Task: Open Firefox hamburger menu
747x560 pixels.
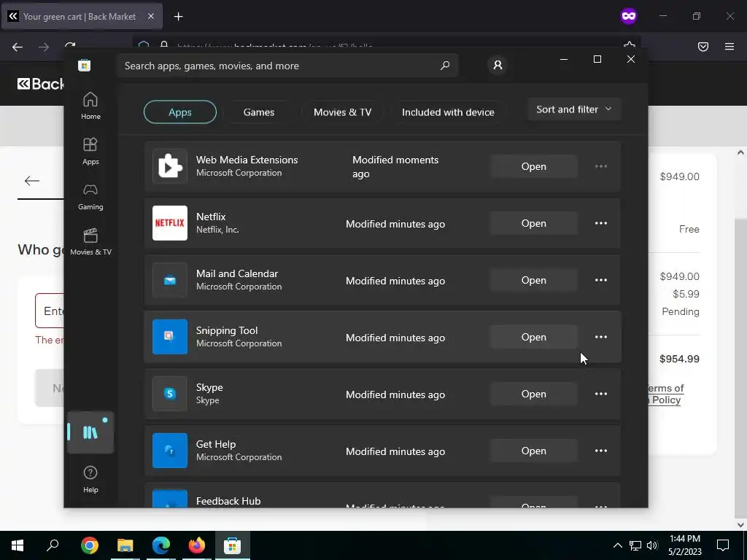Action: (729, 46)
